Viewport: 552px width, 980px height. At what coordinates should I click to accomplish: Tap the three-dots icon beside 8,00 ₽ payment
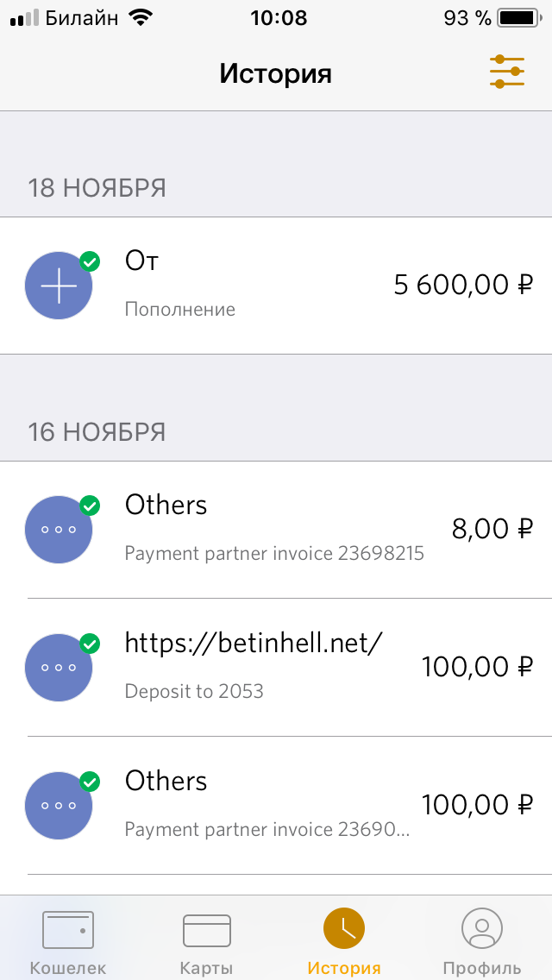pyautogui.click(x=59, y=529)
